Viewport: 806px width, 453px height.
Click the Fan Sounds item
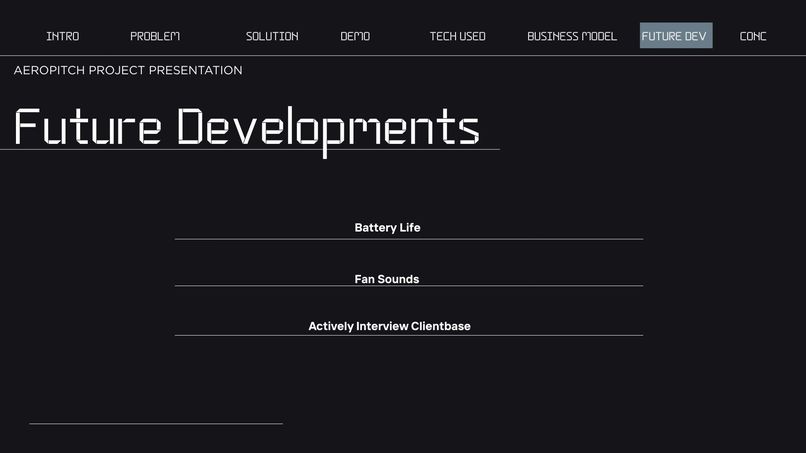click(387, 279)
